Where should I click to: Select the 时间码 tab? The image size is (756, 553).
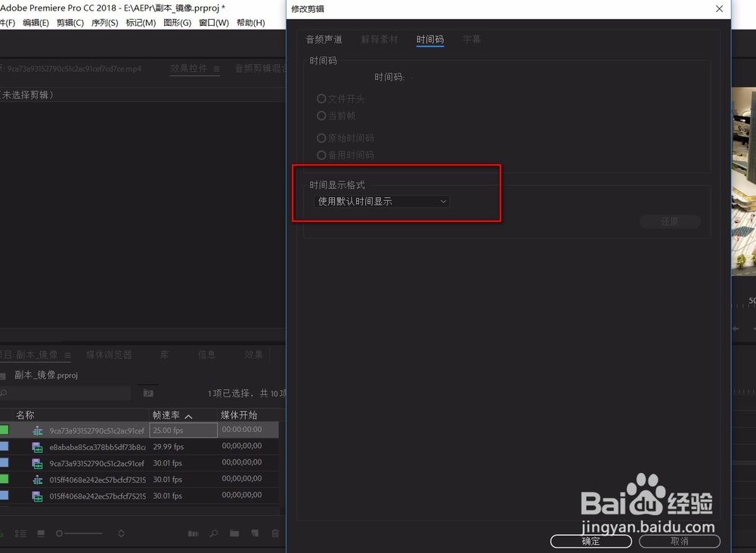[x=430, y=39]
